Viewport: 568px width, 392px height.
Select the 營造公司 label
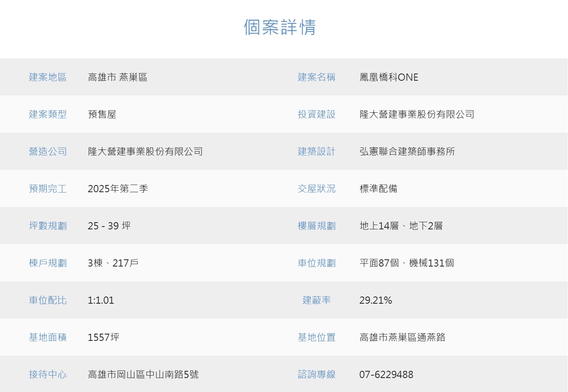point(48,151)
